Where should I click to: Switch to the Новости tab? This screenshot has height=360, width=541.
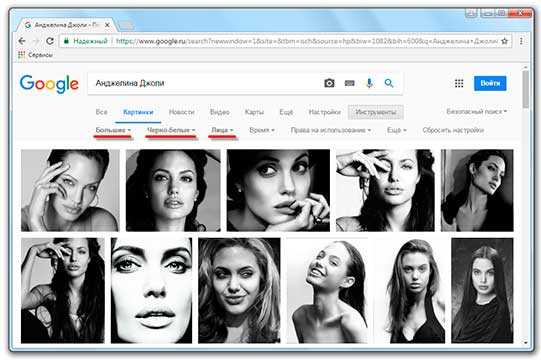click(x=181, y=112)
